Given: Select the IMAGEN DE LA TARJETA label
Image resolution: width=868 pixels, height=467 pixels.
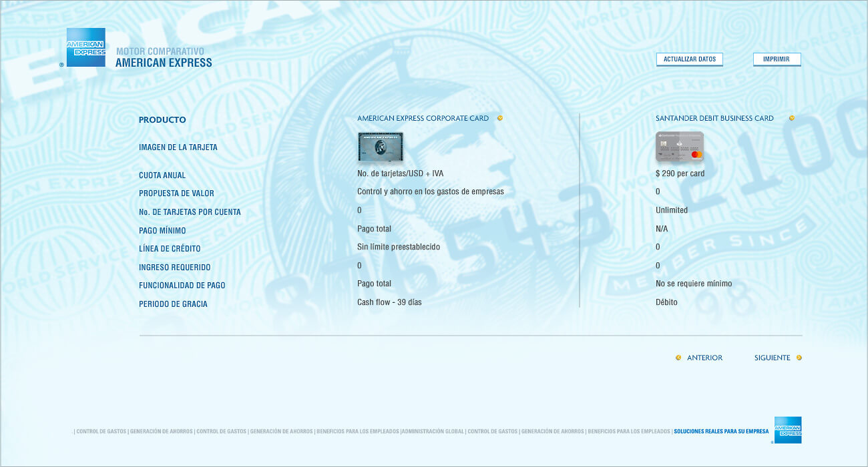Looking at the screenshot, I should click(x=178, y=147).
